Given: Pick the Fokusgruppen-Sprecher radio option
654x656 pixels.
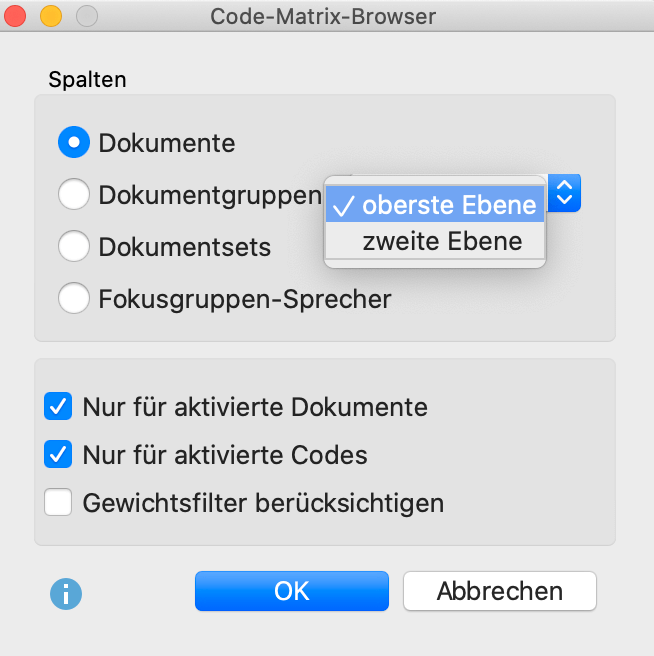Looking at the screenshot, I should point(74,298).
